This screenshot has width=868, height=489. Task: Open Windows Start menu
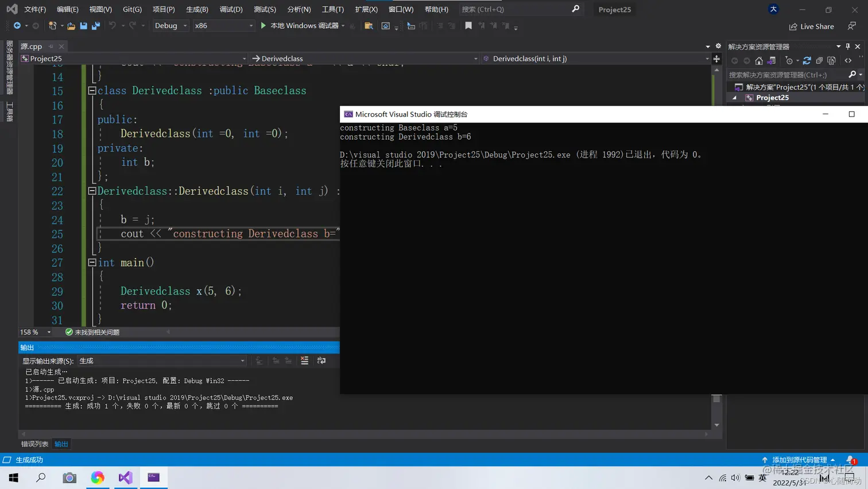click(x=14, y=478)
